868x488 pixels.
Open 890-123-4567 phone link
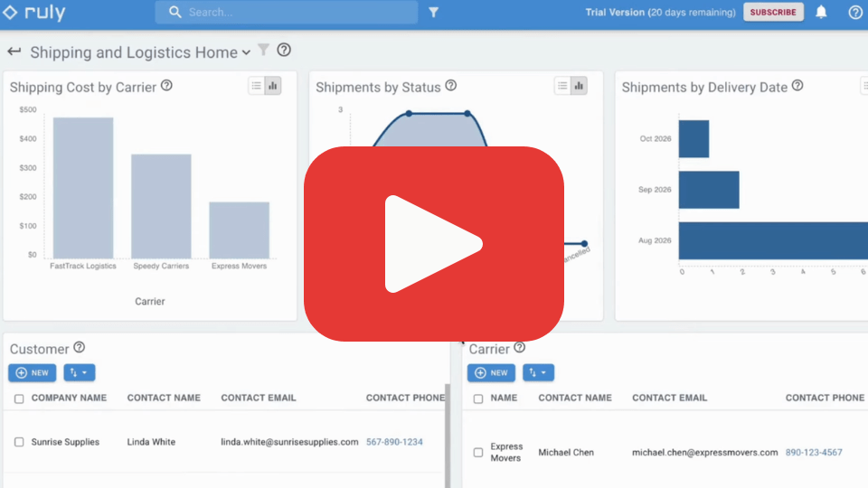coord(814,453)
